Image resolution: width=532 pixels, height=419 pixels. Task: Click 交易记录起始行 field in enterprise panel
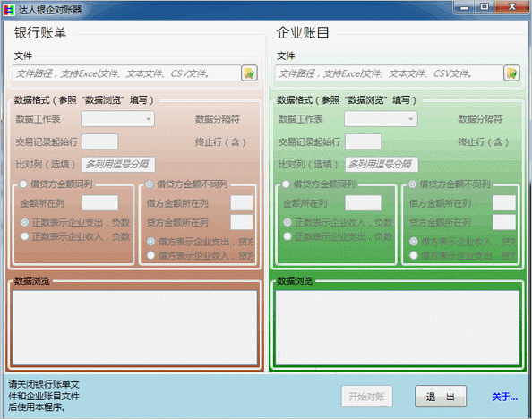tap(363, 141)
